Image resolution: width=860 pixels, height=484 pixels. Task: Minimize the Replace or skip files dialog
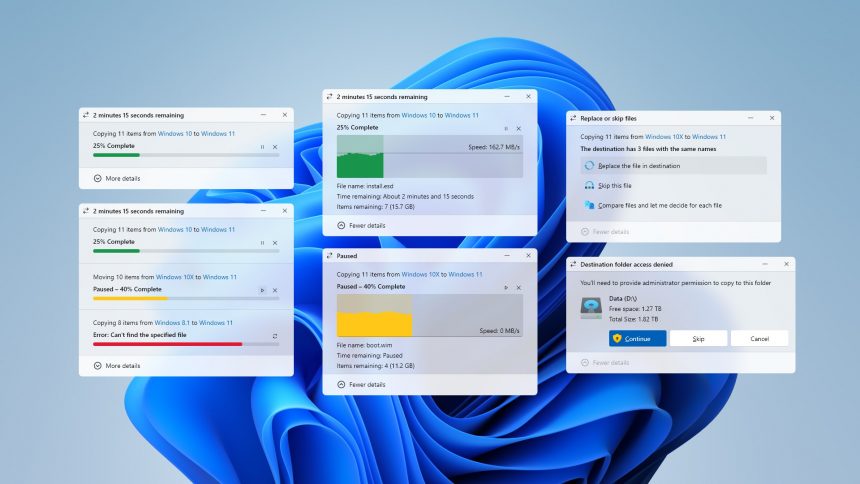pyautogui.click(x=750, y=118)
